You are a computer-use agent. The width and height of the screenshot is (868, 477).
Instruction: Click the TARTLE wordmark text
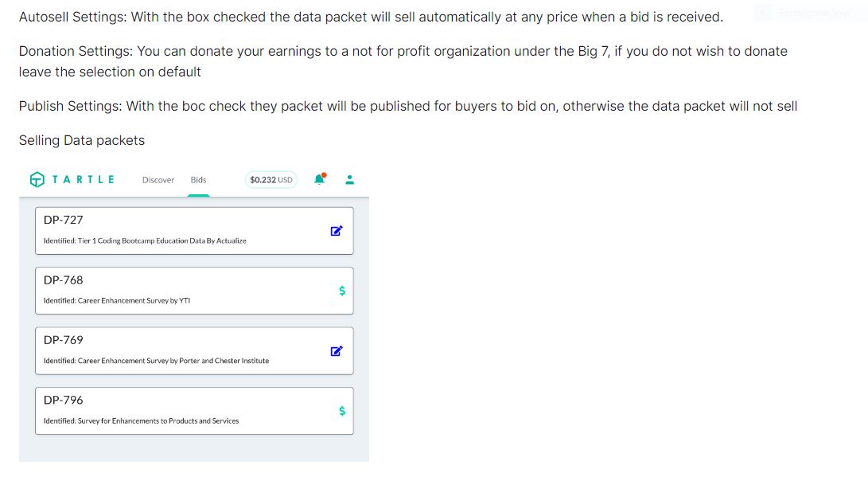coord(84,180)
